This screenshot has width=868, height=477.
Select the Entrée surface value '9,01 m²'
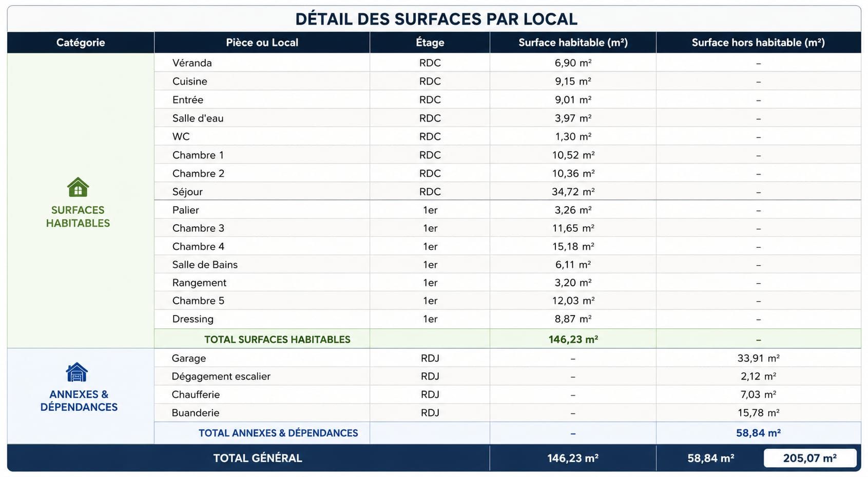tap(573, 100)
